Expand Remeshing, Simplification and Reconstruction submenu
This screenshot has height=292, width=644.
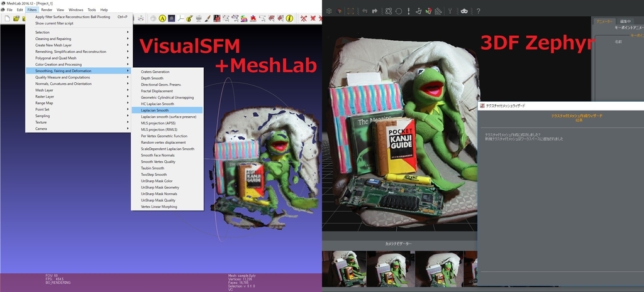[77, 51]
